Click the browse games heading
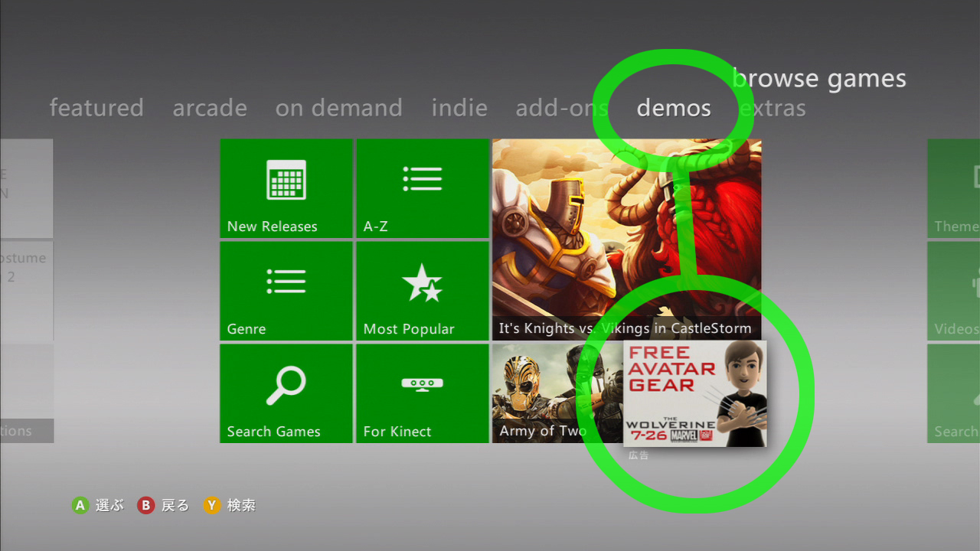 pyautogui.click(x=819, y=79)
